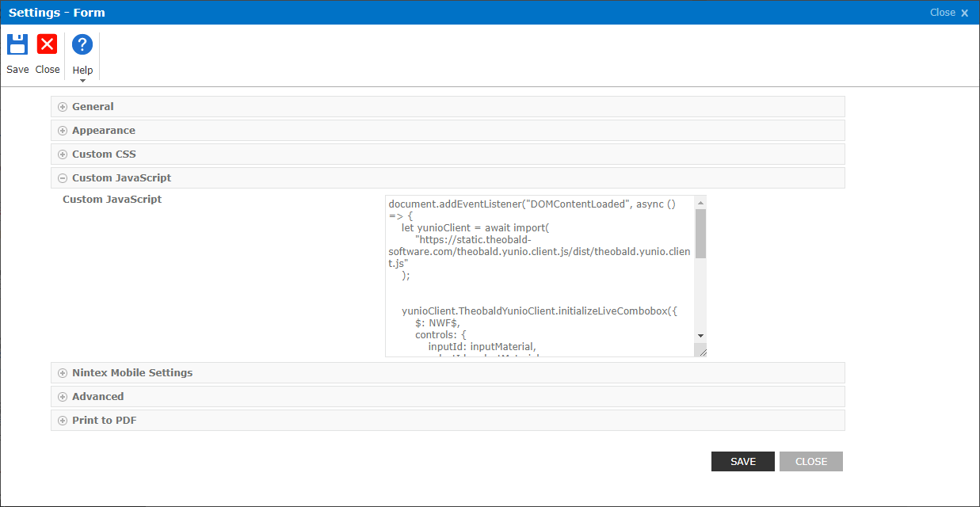The width and height of the screenshot is (980, 507).
Task: Click the X icon next to Close link
Action: [x=964, y=12]
